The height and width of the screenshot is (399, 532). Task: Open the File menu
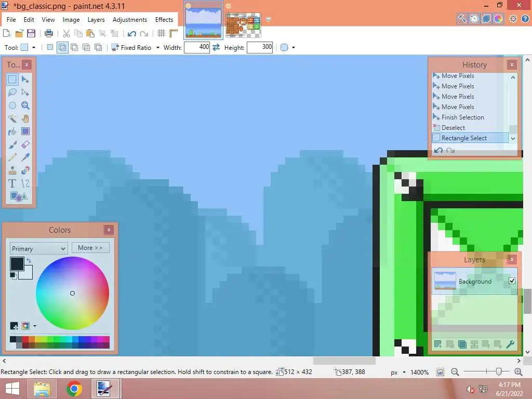(x=11, y=20)
